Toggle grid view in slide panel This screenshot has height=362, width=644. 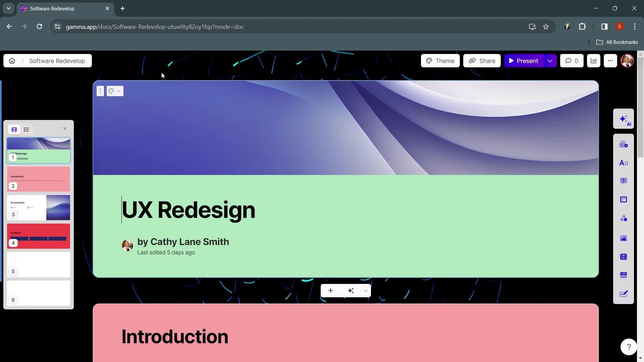[x=14, y=129]
